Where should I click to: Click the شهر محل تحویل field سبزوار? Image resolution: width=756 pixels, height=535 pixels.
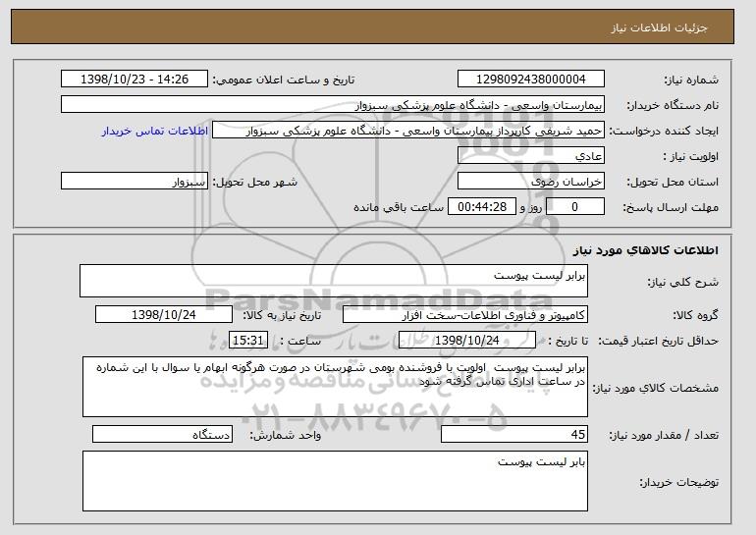point(135,182)
